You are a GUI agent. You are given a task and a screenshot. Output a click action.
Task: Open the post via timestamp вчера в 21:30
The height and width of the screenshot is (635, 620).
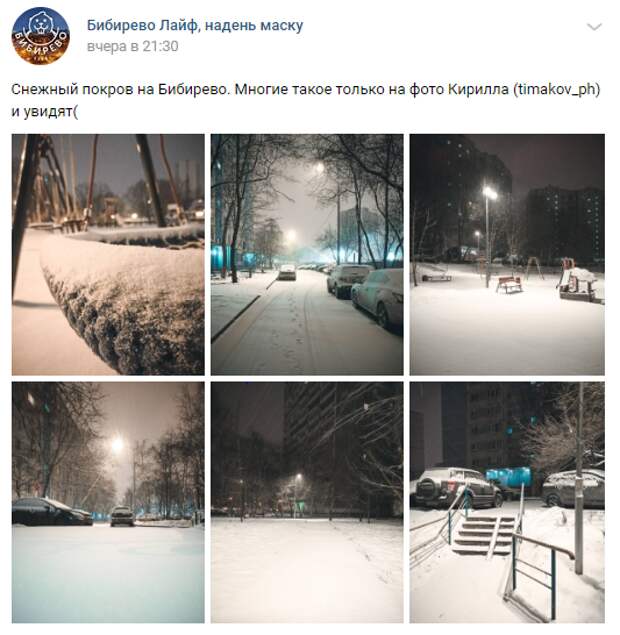[132, 46]
